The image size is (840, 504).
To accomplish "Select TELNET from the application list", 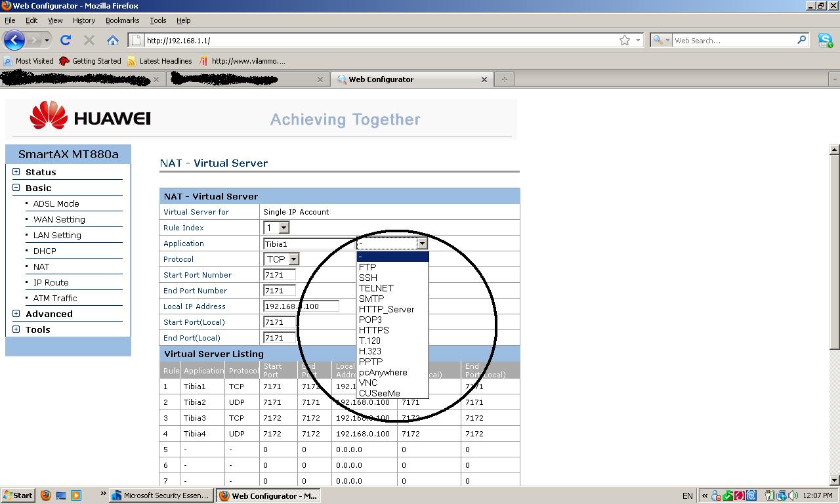I will pyautogui.click(x=392, y=288).
